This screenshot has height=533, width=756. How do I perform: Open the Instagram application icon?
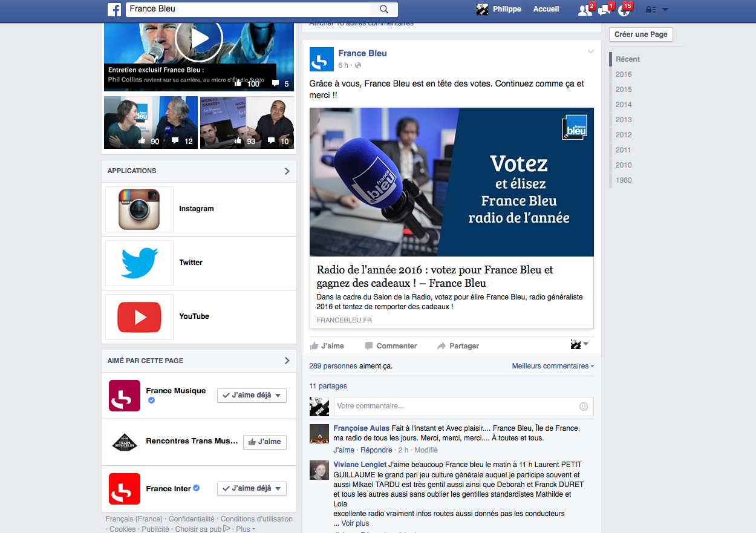139,209
